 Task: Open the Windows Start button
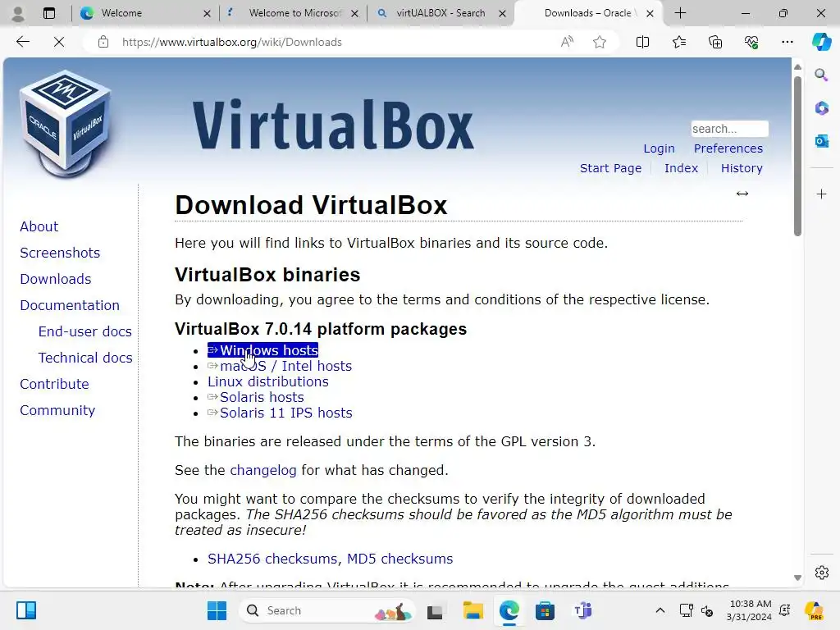(x=217, y=610)
